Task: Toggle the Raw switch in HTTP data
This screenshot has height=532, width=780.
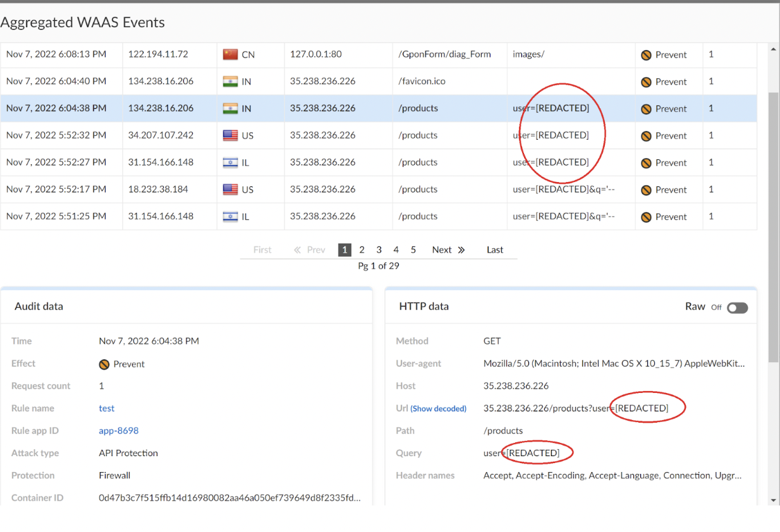Action: click(x=737, y=308)
